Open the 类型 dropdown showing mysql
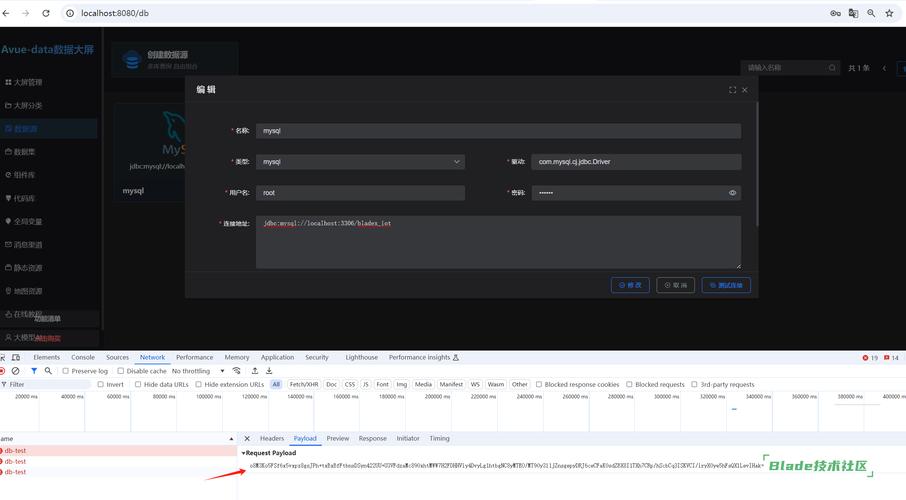 (360, 162)
